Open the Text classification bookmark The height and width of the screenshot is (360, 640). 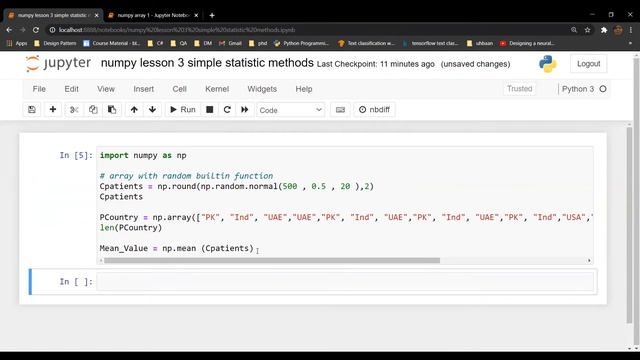coord(367,43)
